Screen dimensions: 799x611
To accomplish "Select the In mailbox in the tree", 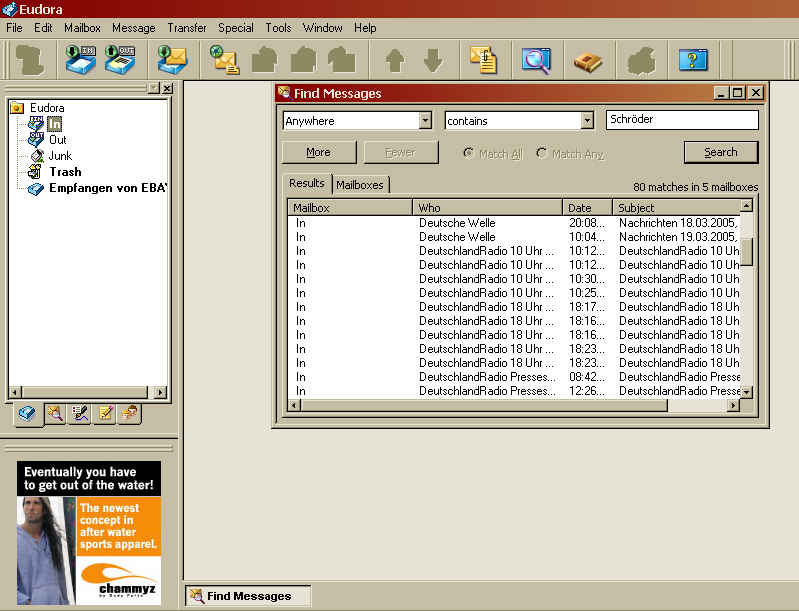I will click(55, 123).
